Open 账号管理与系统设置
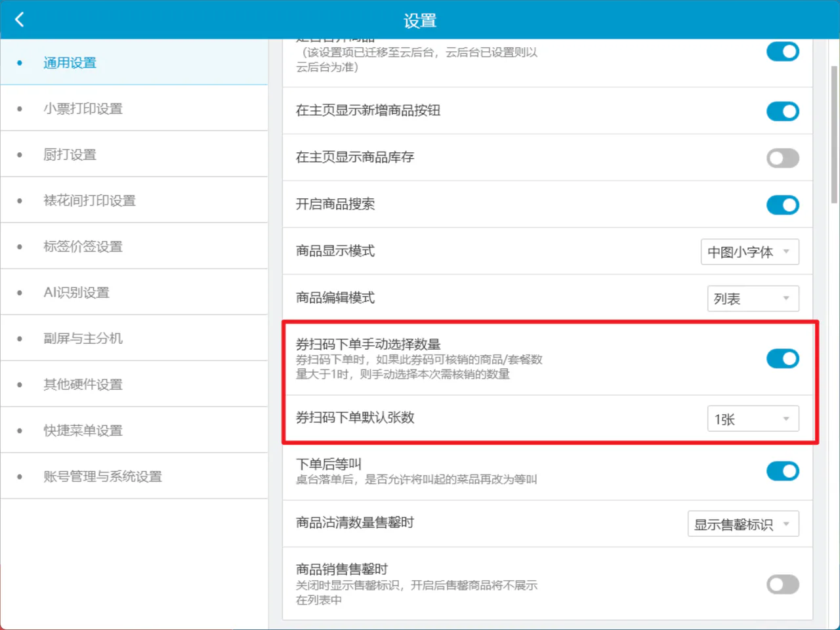The height and width of the screenshot is (630, 840). point(134,476)
